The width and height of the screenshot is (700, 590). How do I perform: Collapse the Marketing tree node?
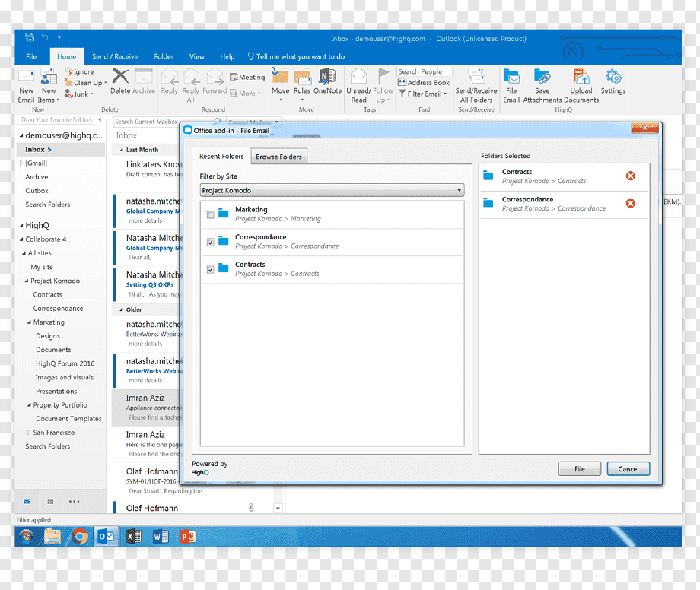click(29, 322)
